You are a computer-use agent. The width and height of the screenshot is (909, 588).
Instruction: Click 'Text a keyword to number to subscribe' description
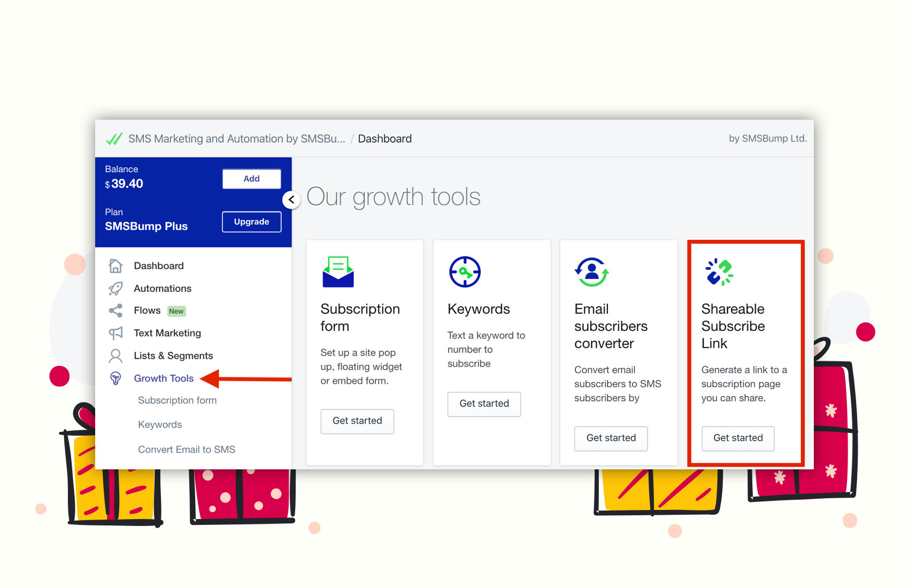coord(486,350)
